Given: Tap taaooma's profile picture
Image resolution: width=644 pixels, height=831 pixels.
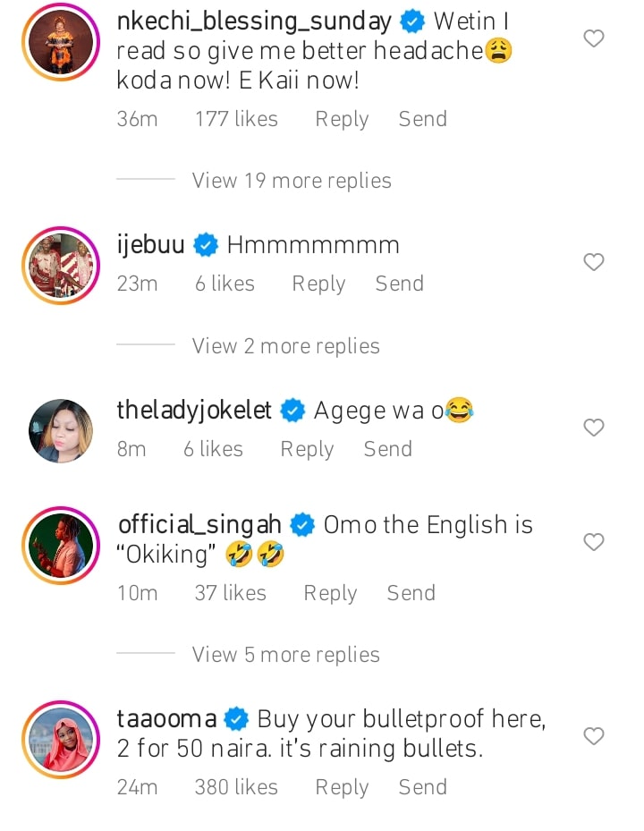Looking at the screenshot, I should [60, 739].
